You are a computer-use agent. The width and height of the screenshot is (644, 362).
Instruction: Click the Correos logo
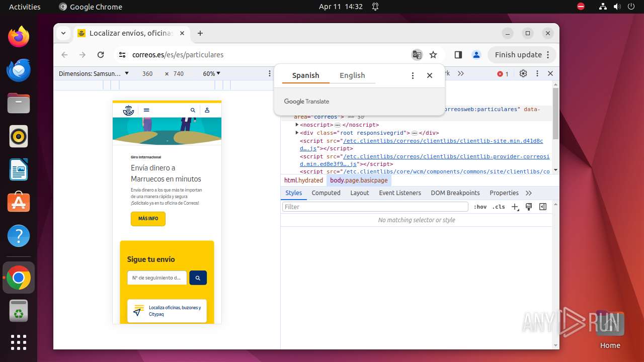[128, 110]
